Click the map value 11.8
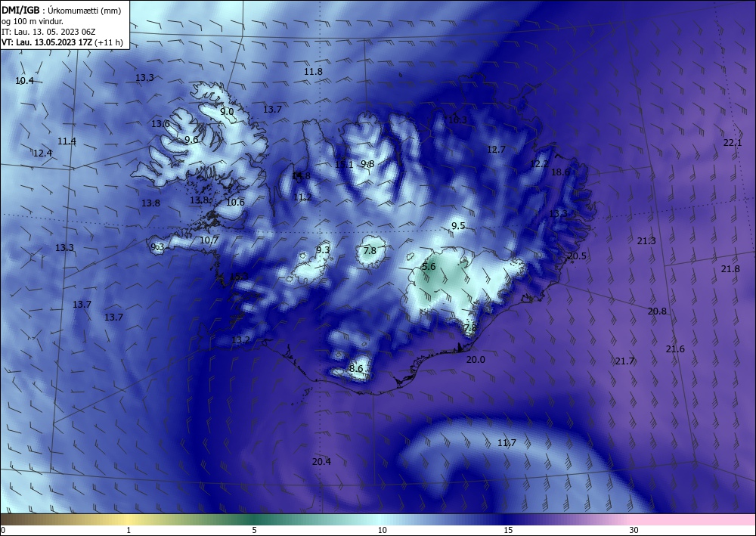Image resolution: width=756 pixels, height=536 pixels. click(x=313, y=71)
